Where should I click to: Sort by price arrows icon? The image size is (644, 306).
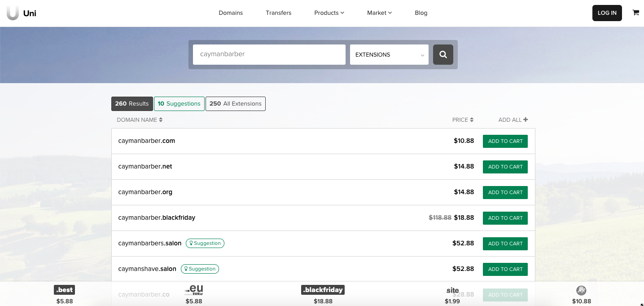coord(472,120)
